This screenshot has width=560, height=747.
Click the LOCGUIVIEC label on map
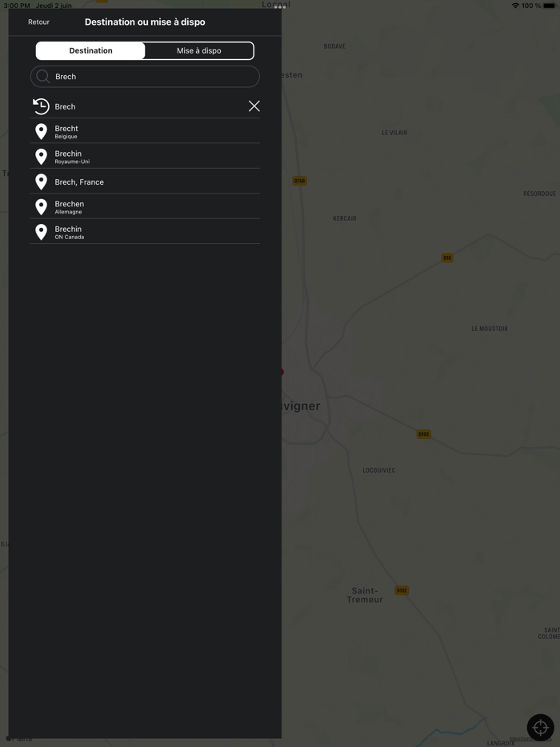tap(379, 470)
